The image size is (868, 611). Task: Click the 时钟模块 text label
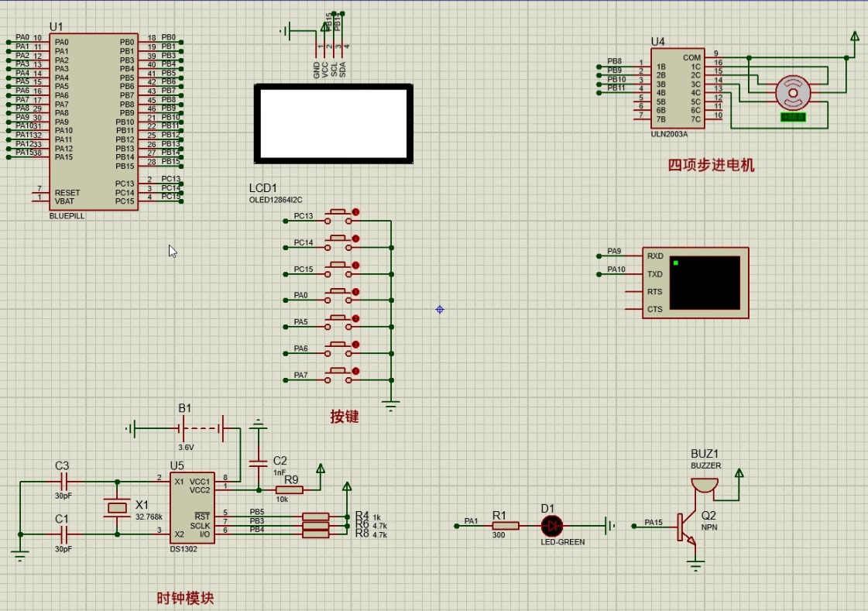pos(185,598)
